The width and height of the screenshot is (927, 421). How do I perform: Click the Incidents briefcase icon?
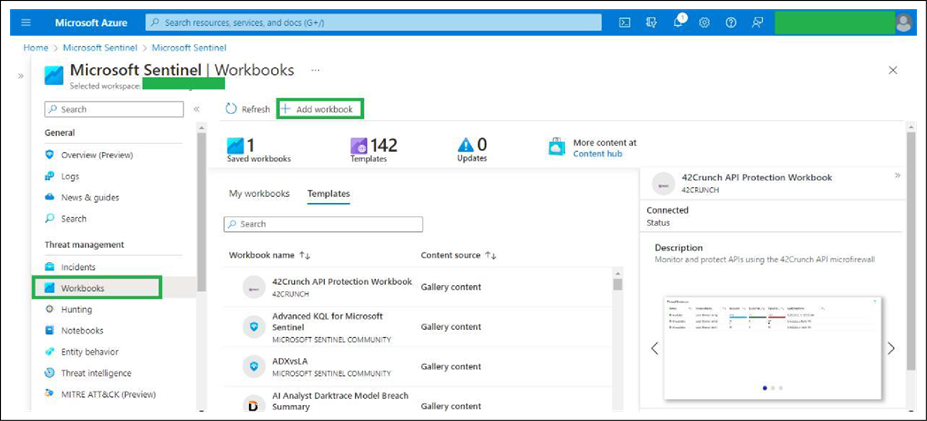(x=50, y=267)
